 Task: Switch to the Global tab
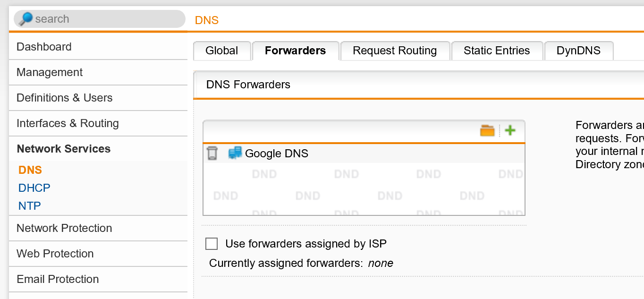pyautogui.click(x=222, y=51)
